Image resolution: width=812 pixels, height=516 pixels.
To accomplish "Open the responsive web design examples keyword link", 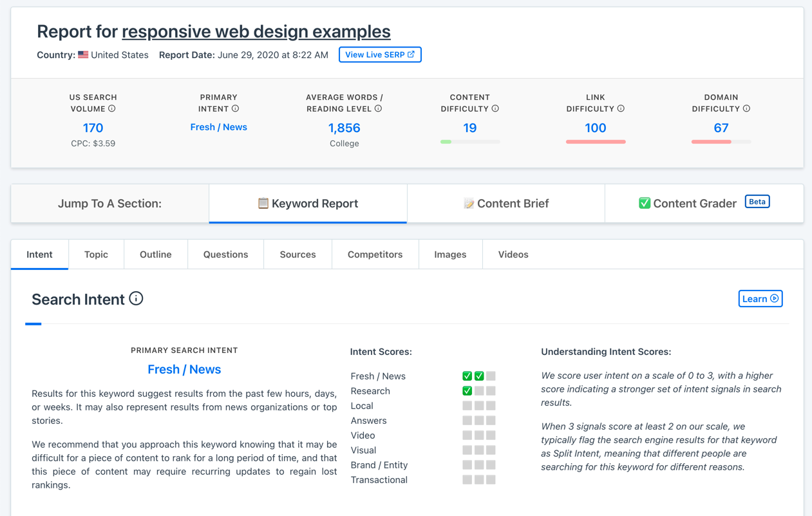I will 256,32.
